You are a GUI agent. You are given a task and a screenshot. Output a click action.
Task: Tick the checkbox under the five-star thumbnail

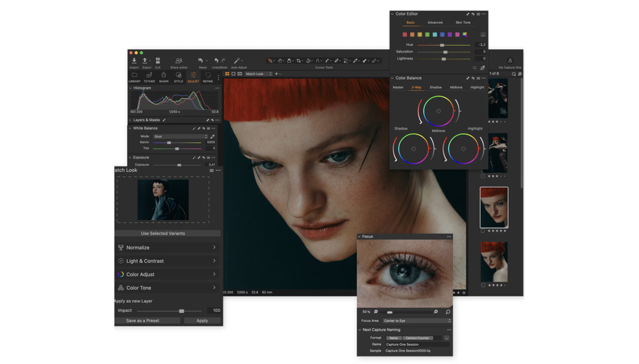tap(483, 231)
